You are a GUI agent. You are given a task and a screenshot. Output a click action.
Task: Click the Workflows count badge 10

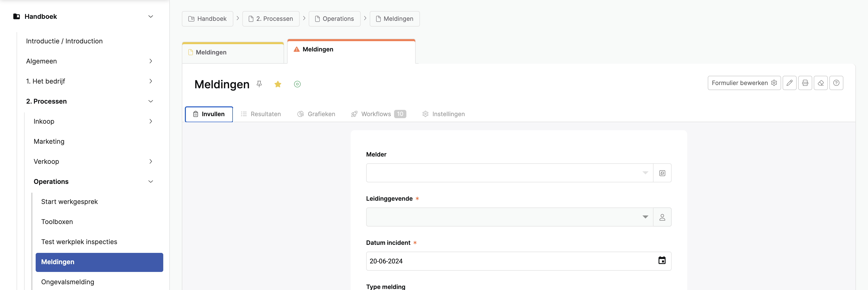point(400,114)
